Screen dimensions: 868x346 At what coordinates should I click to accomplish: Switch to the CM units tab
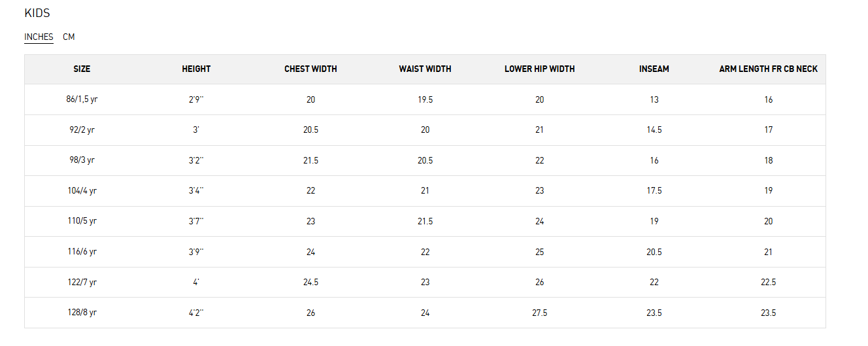click(x=69, y=37)
